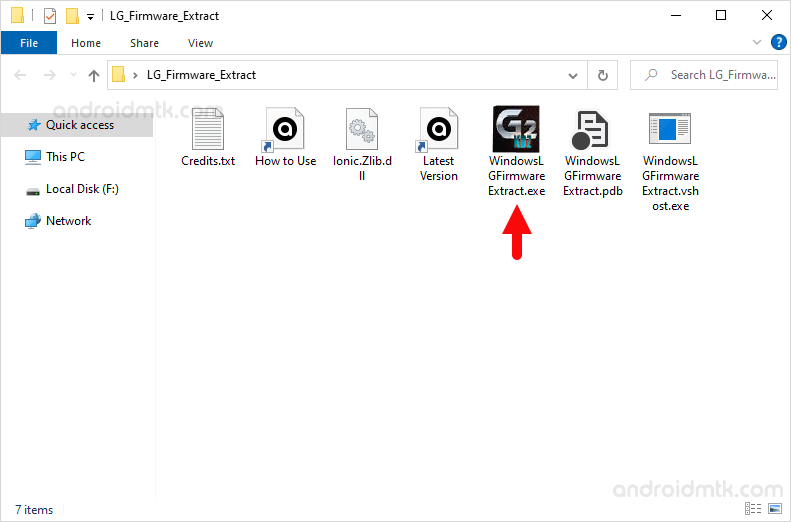The image size is (791, 522).
Task: Open Windows Explorer help
Action: pos(778,42)
